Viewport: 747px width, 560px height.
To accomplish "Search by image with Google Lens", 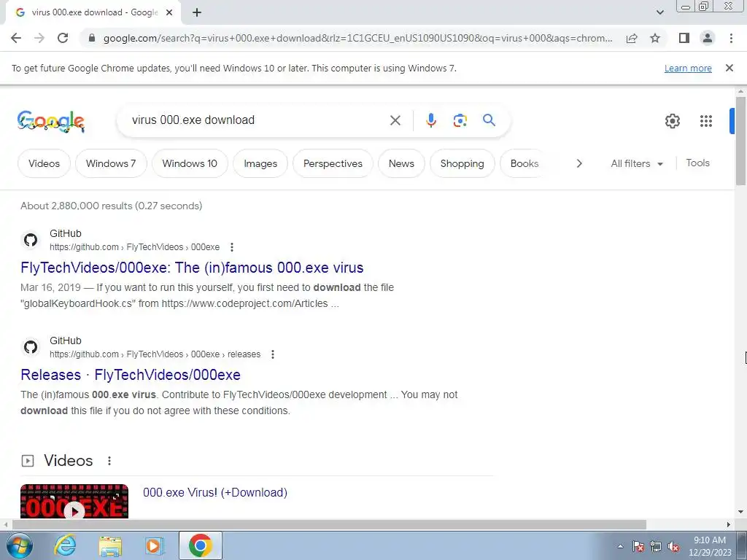I will click(460, 120).
